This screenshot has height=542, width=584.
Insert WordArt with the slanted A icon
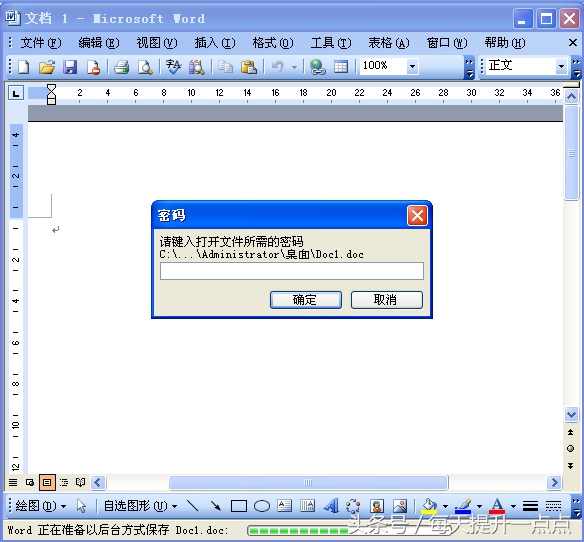[x=331, y=505]
